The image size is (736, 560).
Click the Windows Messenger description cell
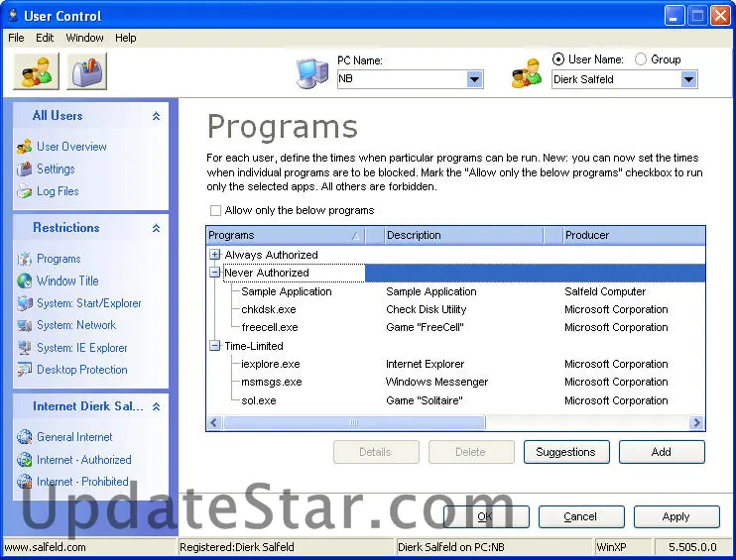click(x=437, y=382)
